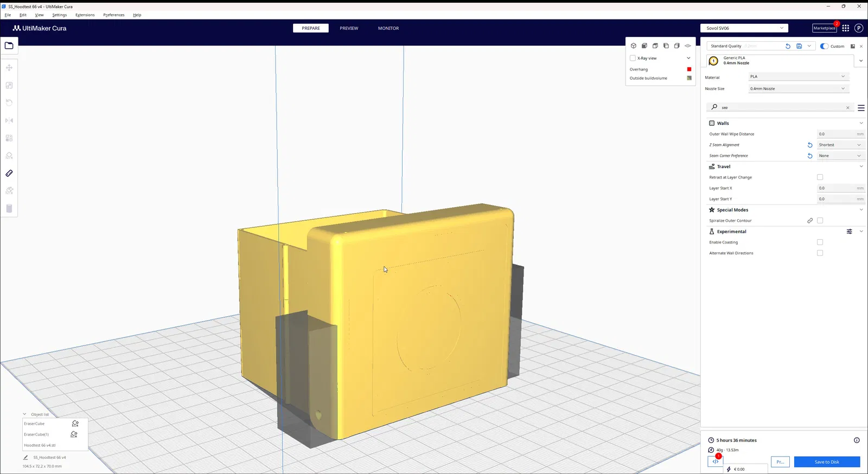Click the Overhang red color swatch
The image size is (868, 474).
pos(689,69)
